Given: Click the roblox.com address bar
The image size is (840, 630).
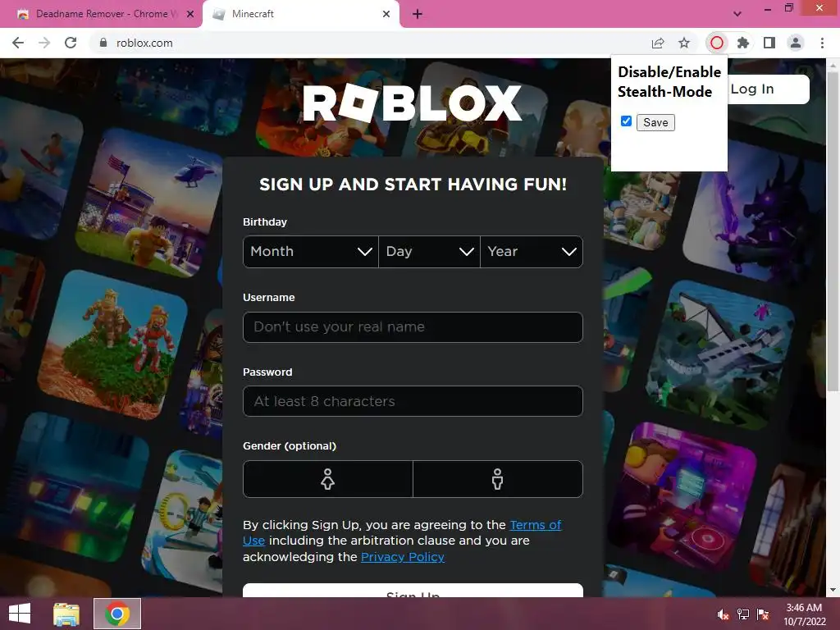Looking at the screenshot, I should click(x=370, y=43).
